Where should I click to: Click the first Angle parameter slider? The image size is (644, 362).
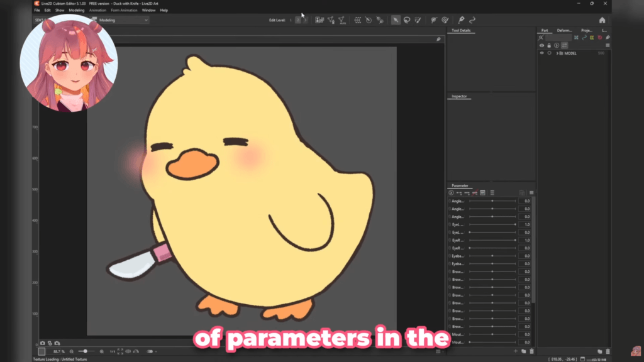(492, 201)
